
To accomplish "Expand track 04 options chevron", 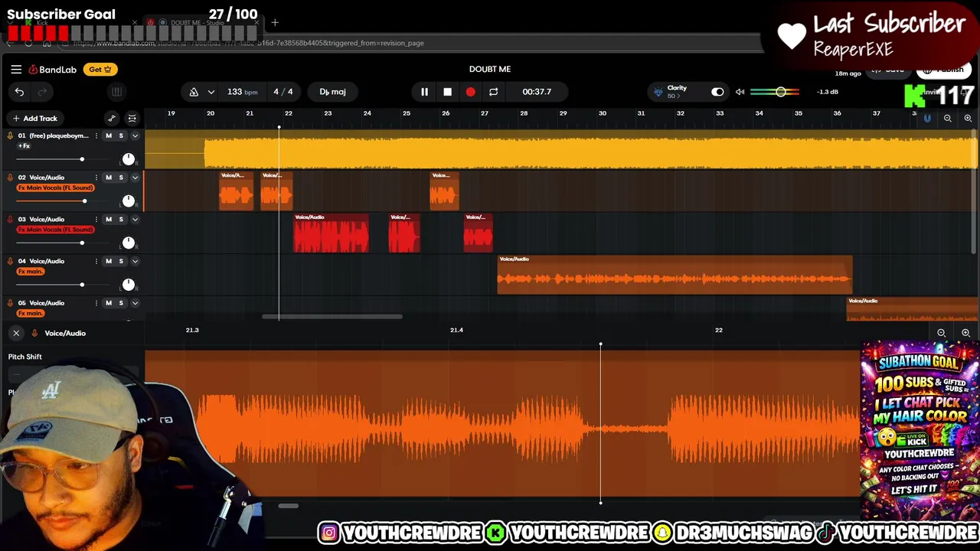I will pos(135,261).
